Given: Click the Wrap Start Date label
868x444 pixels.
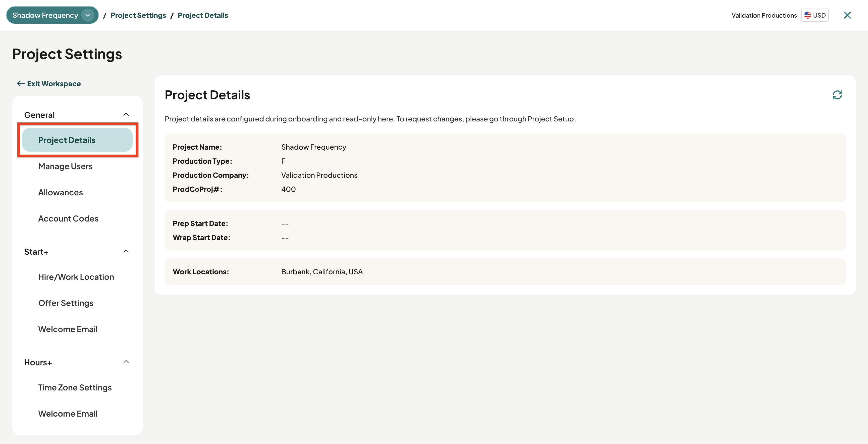Looking at the screenshot, I should 201,238.
